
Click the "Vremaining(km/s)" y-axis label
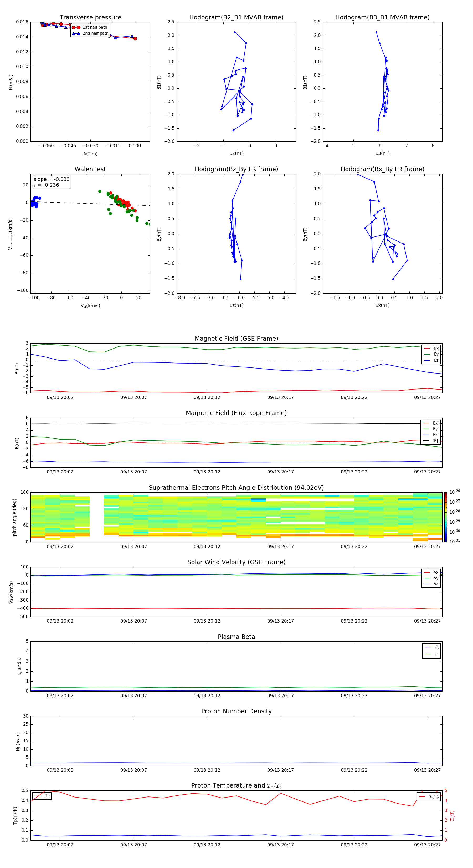tap(11, 234)
